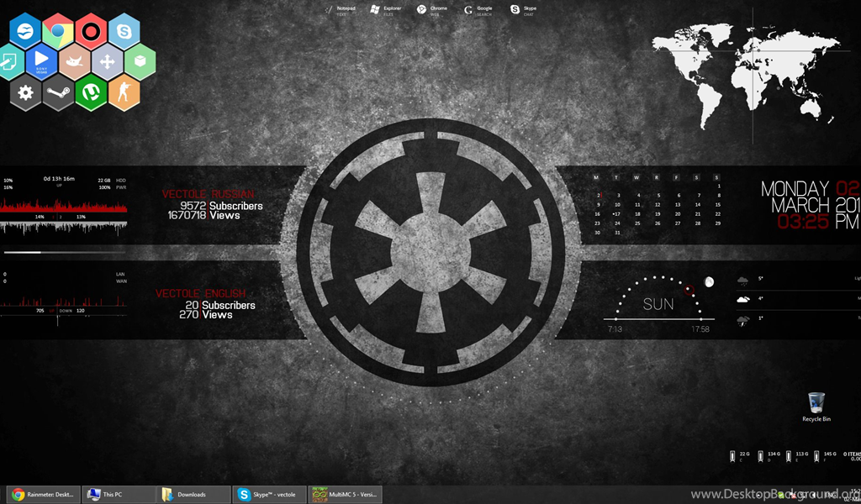861x504 pixels.
Task: Click the white progress bar under CPU graph
Action: coord(64,252)
